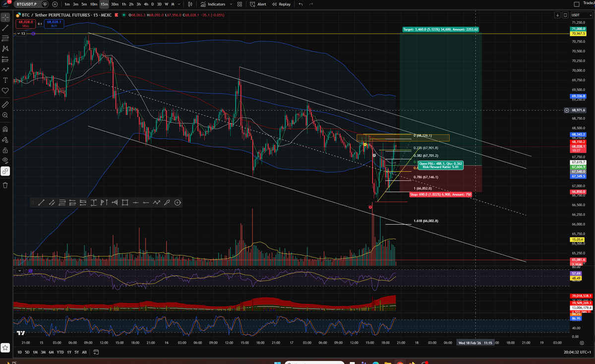Toggle lock all drawings

5,150
